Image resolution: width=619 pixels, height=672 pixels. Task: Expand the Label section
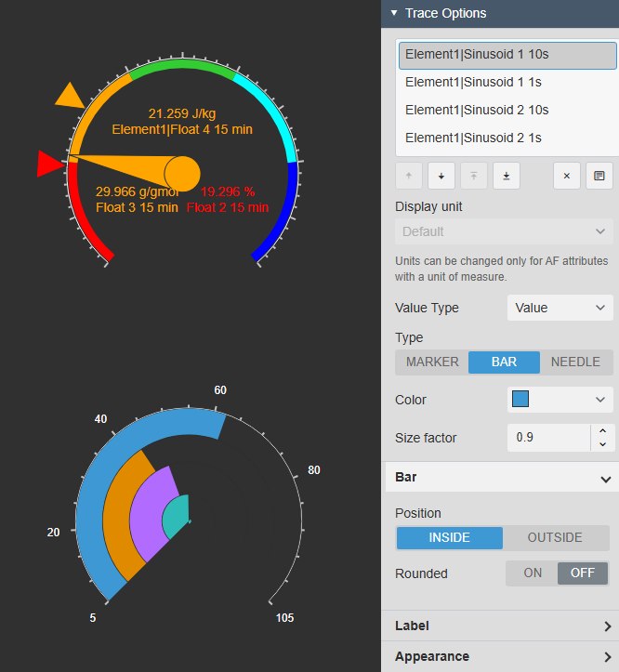(502, 626)
